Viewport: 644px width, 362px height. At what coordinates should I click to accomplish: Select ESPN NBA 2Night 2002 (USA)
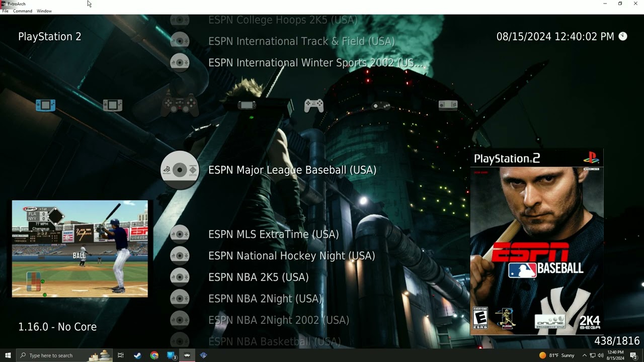tap(279, 320)
